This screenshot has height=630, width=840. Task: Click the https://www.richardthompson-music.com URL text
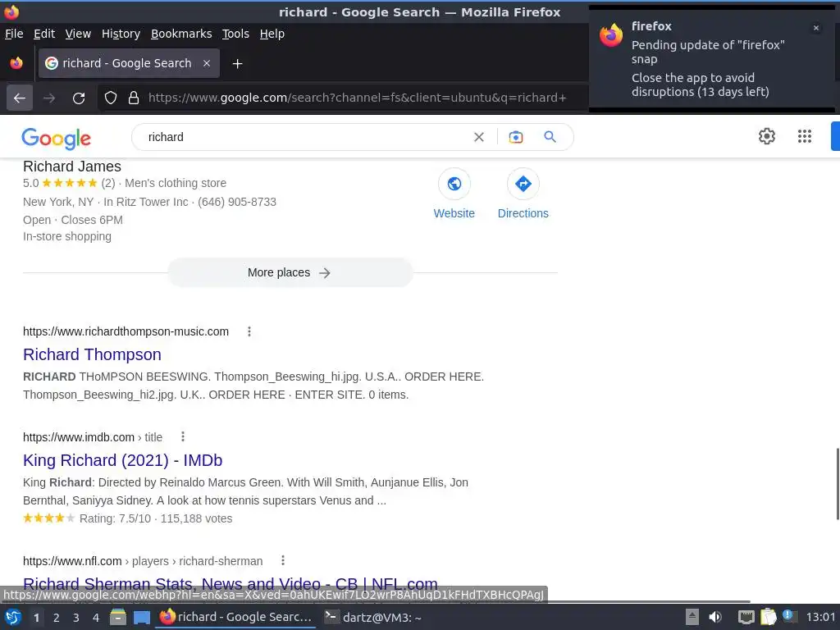126,331
